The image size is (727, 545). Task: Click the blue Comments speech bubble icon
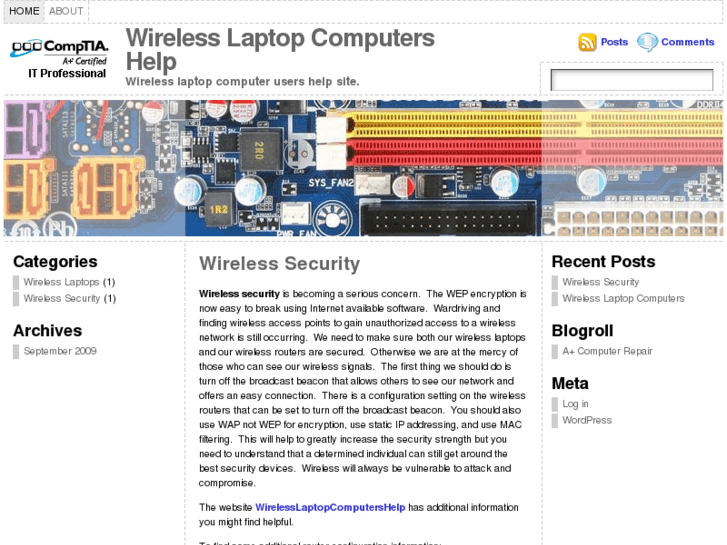[x=647, y=42]
